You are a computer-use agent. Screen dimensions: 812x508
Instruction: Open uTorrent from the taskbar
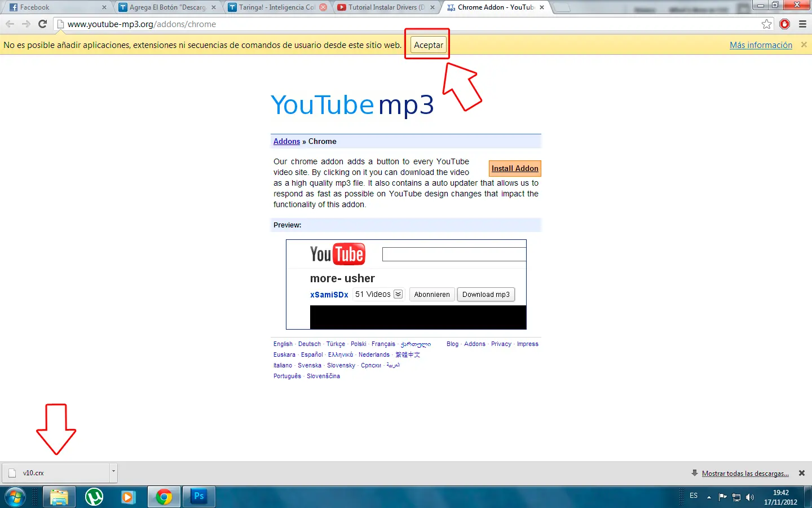pyautogui.click(x=94, y=497)
